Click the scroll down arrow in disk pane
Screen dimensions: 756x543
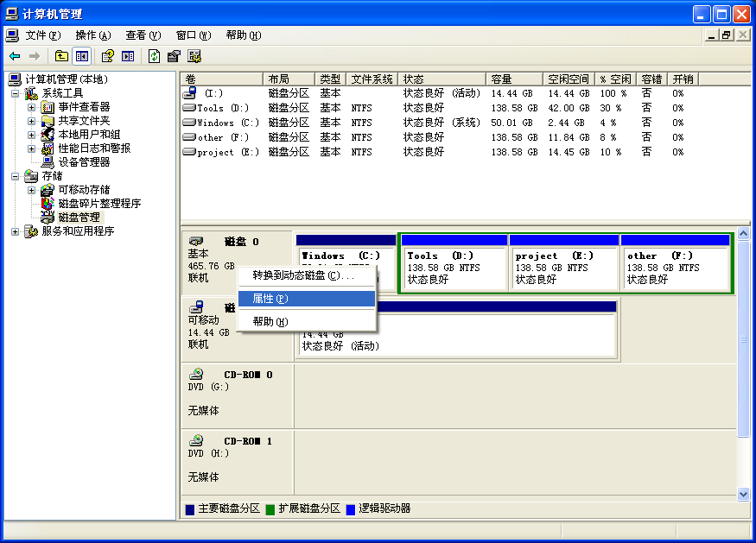click(x=743, y=494)
